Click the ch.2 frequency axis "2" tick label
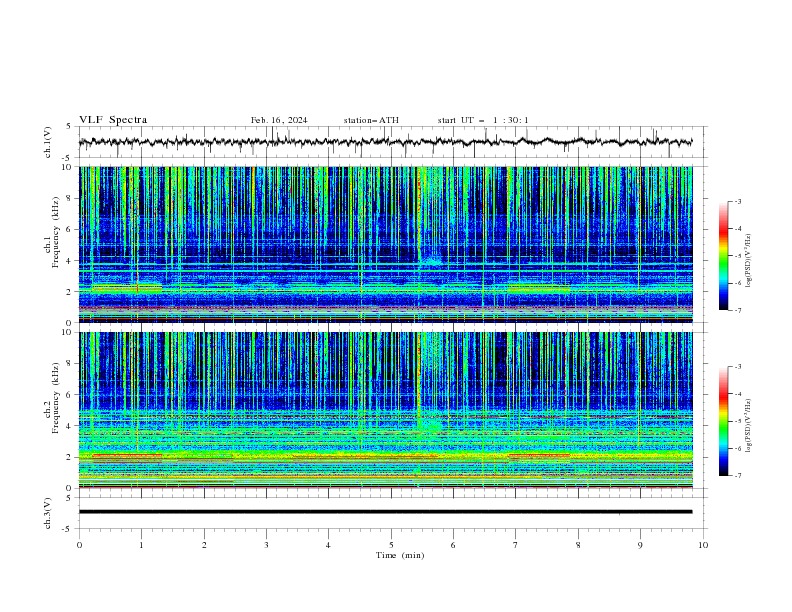Screen dimensions: 792x612 pos(71,457)
